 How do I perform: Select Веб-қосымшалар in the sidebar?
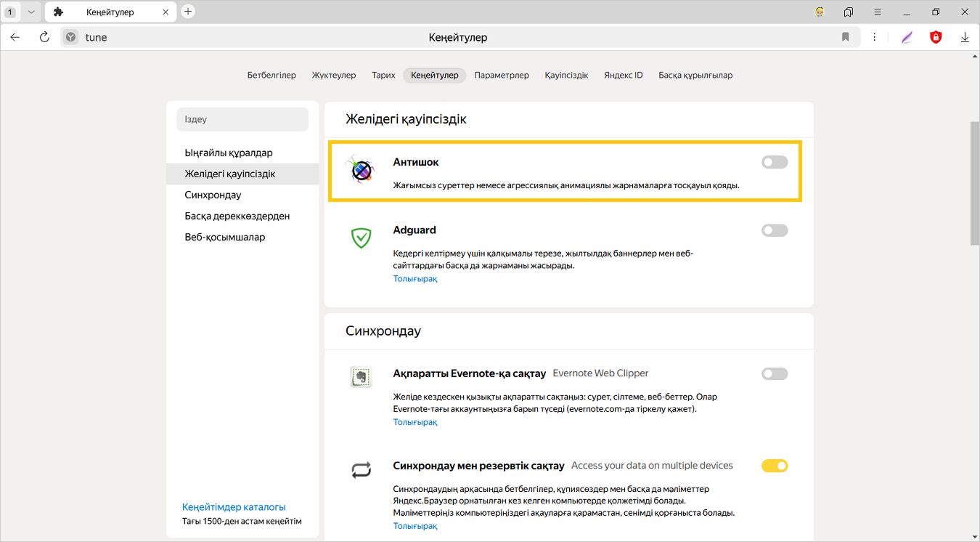(x=225, y=237)
